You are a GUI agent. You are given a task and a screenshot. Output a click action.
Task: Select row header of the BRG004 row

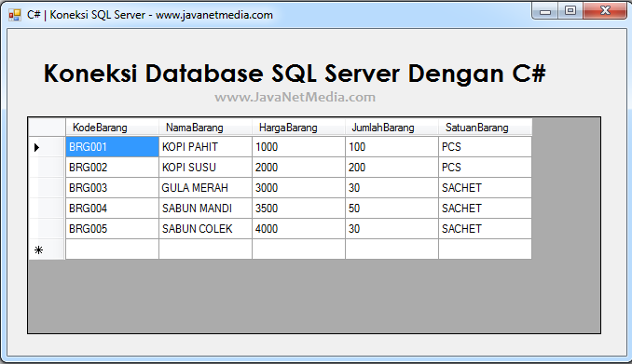[47, 209]
